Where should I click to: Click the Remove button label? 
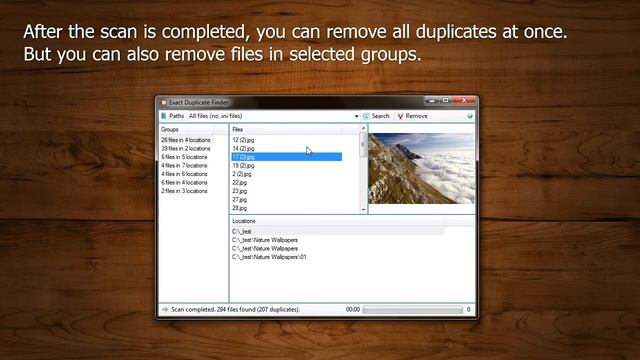416,116
